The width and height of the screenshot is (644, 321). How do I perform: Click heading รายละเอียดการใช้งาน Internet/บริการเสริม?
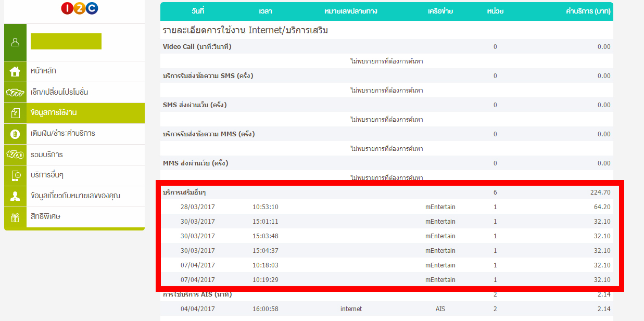pyautogui.click(x=245, y=31)
